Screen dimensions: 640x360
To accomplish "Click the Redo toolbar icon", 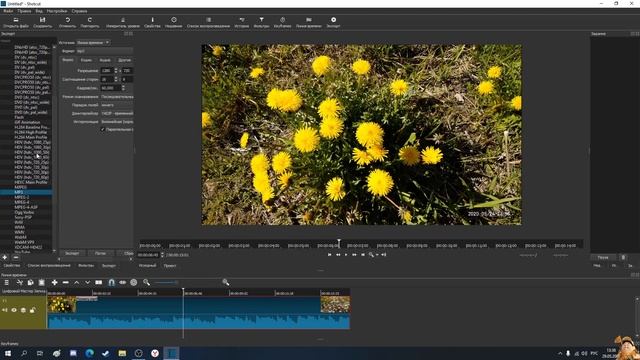I will (90, 20).
